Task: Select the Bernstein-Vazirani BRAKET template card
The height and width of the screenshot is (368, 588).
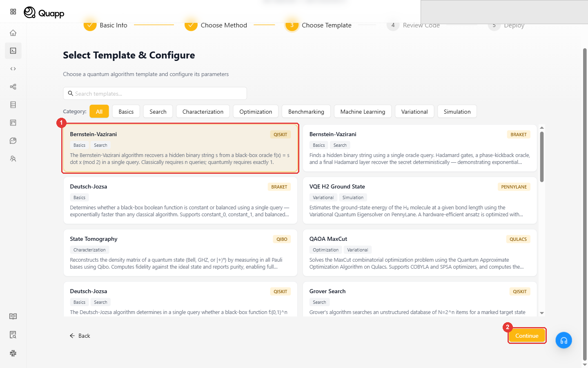Action: [420, 148]
